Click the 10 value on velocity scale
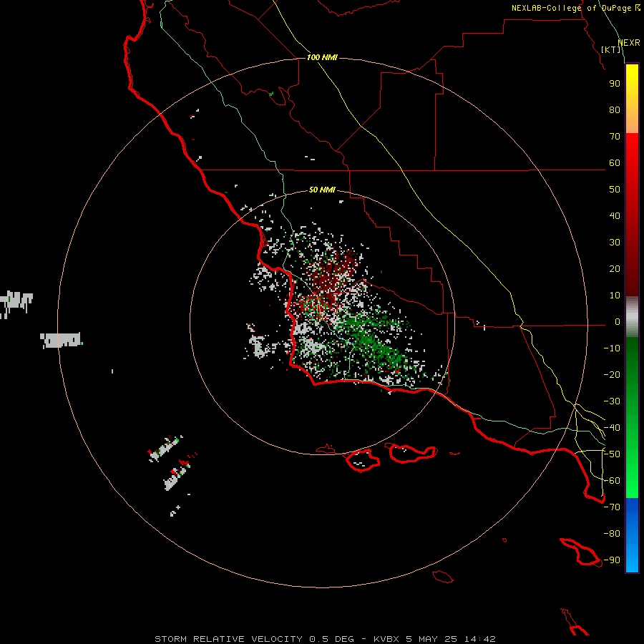This screenshot has width=644, height=644. [615, 296]
